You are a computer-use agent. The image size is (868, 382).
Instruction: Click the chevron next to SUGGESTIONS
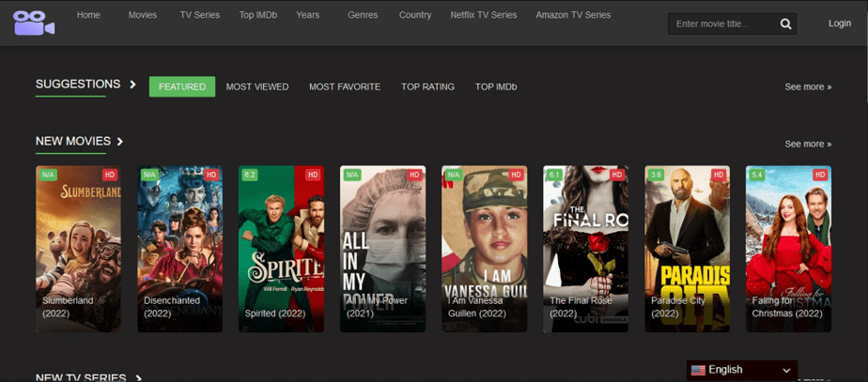click(x=132, y=84)
